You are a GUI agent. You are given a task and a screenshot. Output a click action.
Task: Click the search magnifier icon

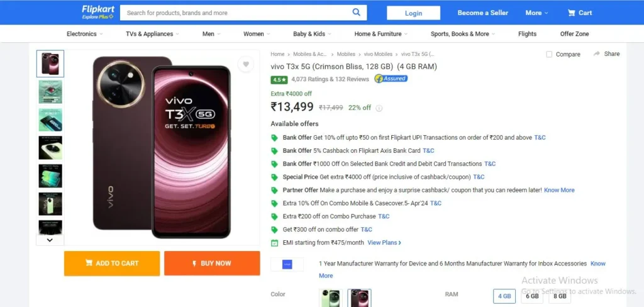pos(356,13)
